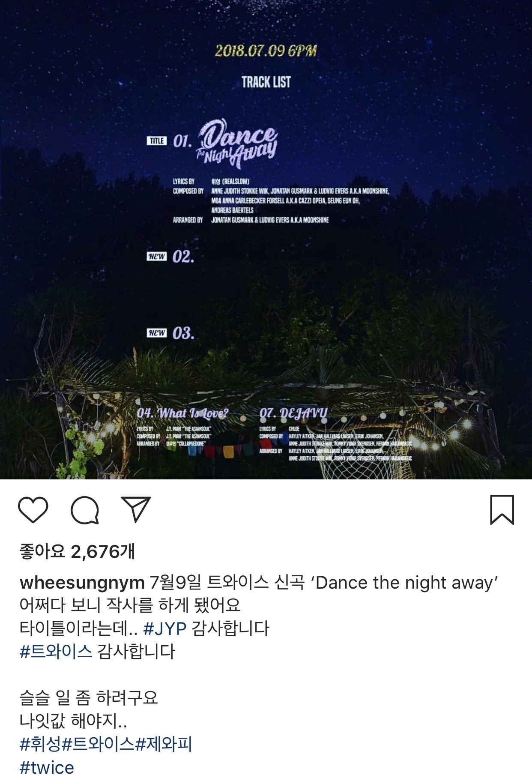
Task: Select #트와이스 between #휘성 and #제와피
Action: [x=99, y=744]
